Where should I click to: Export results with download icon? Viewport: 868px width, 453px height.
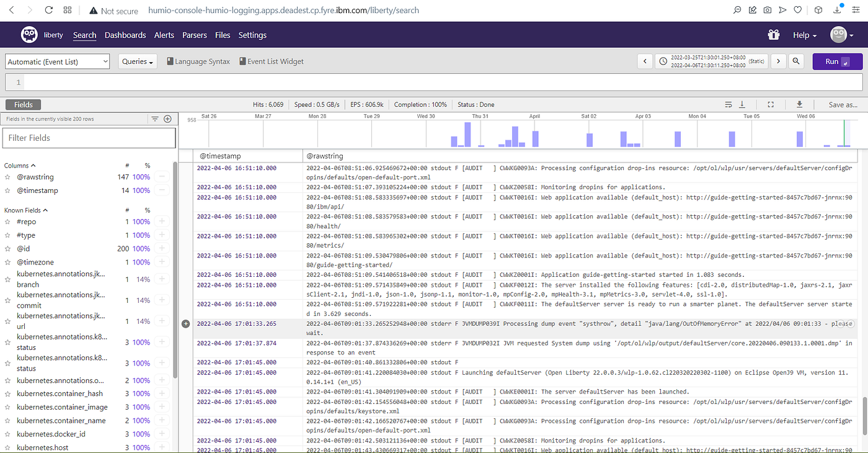[800, 104]
